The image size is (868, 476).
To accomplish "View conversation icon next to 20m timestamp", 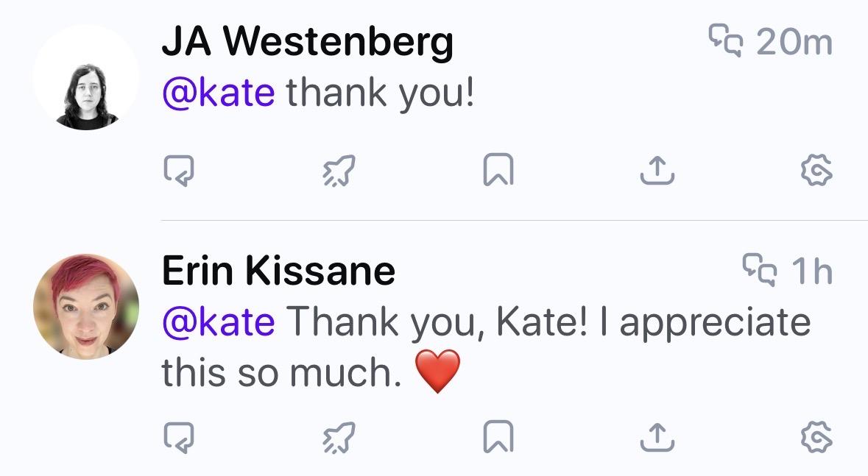I will (725, 40).
